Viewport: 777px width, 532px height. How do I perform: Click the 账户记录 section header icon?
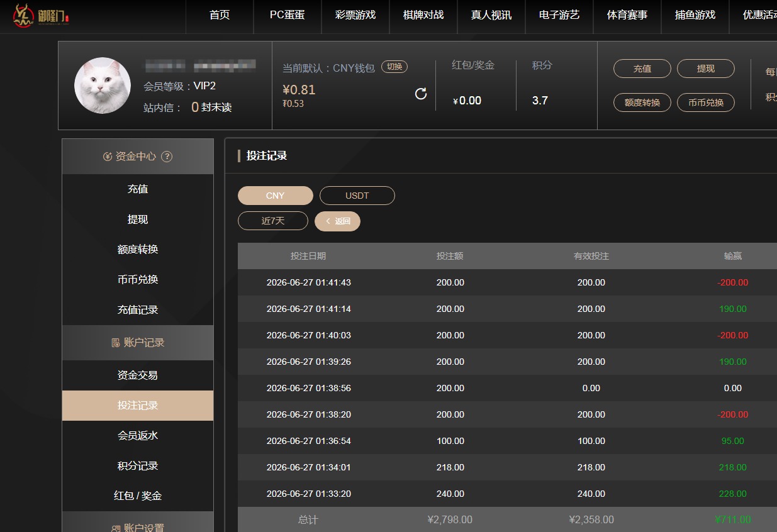115,343
